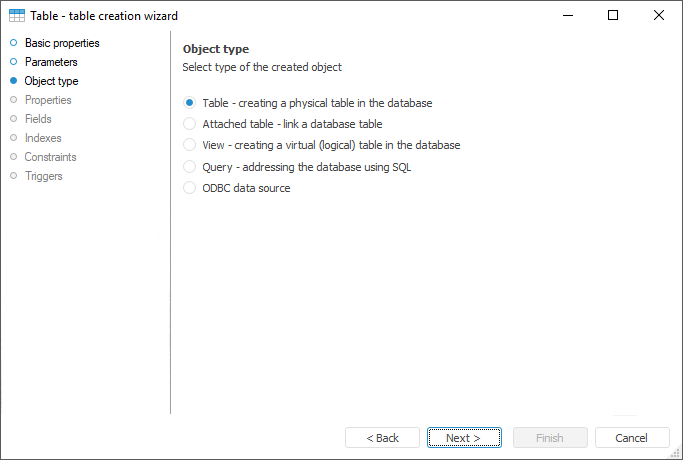Click the disabled Finish button
683x460 pixels.
pyautogui.click(x=549, y=438)
